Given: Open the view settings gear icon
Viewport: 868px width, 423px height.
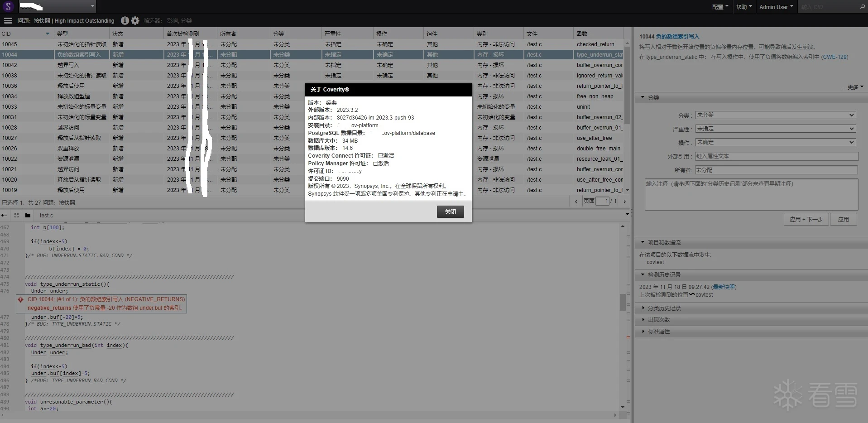Looking at the screenshot, I should point(135,20).
